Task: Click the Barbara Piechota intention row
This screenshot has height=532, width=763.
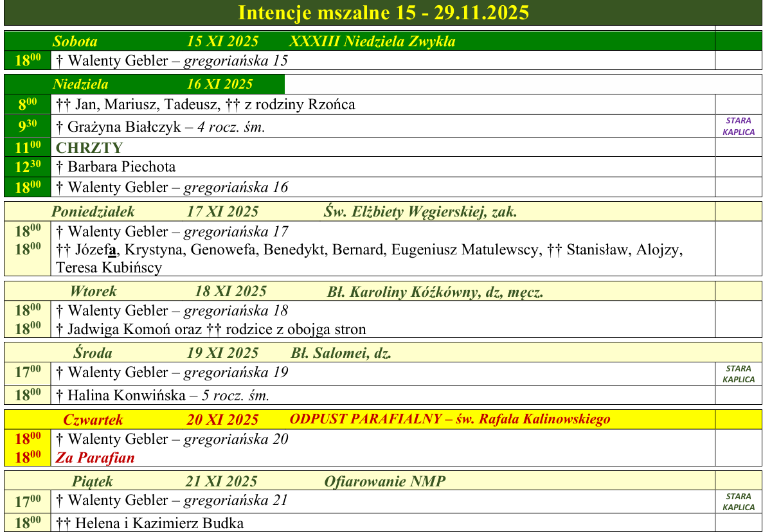Action: pos(116,167)
